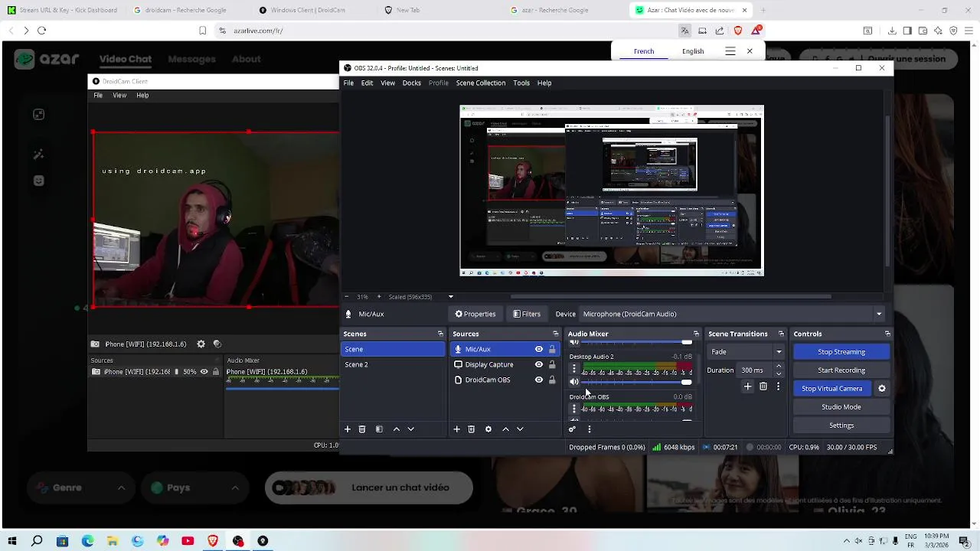Select Scene 2 in Scenes list
This screenshot has width=980, height=551.
(393, 364)
